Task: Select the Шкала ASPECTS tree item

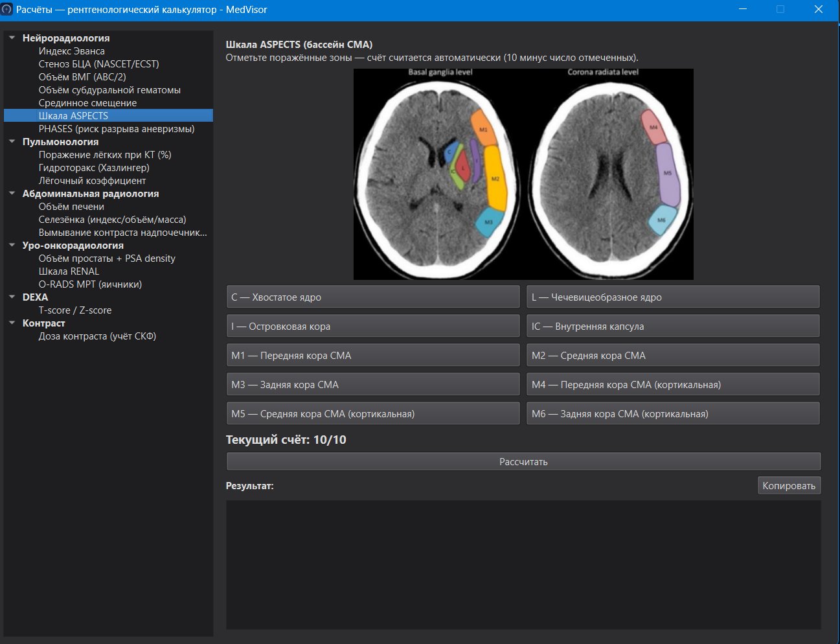Action: tap(108, 116)
